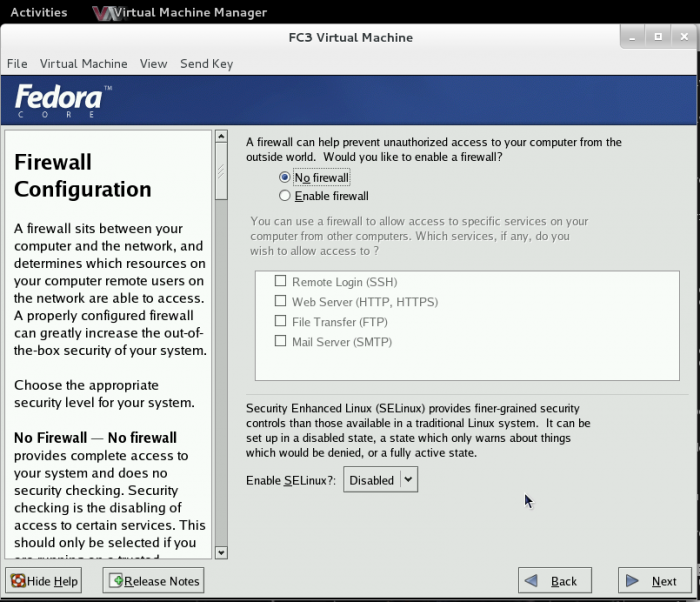700x602 pixels.
Task: Go back with the Back button
Action: [x=554, y=581]
